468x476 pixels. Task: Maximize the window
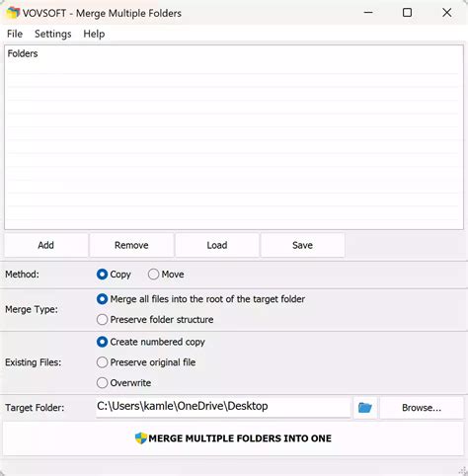click(x=408, y=13)
